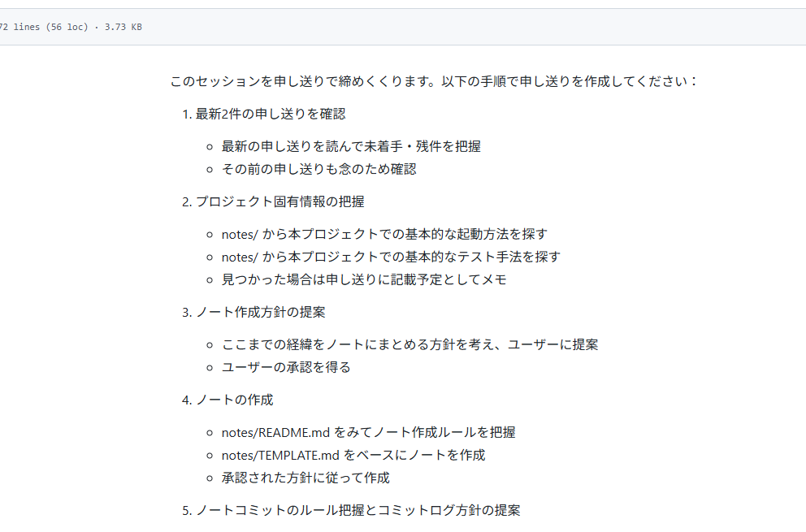Select heading "ノートの作成"
This screenshot has height=532, width=806.
234,400
